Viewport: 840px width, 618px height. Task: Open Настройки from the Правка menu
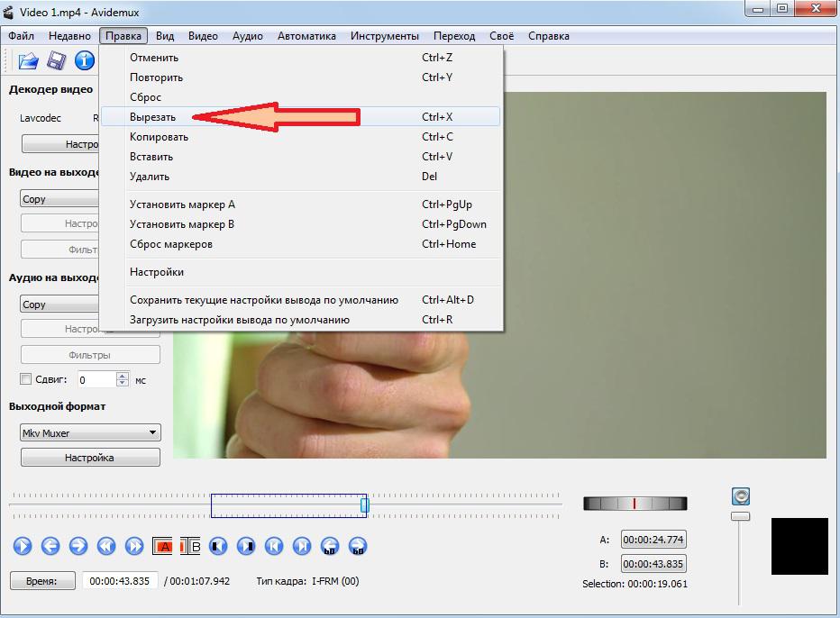coord(300,271)
